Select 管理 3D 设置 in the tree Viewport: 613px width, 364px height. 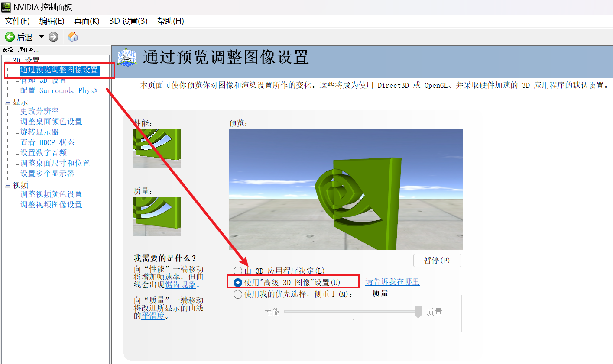43,80
